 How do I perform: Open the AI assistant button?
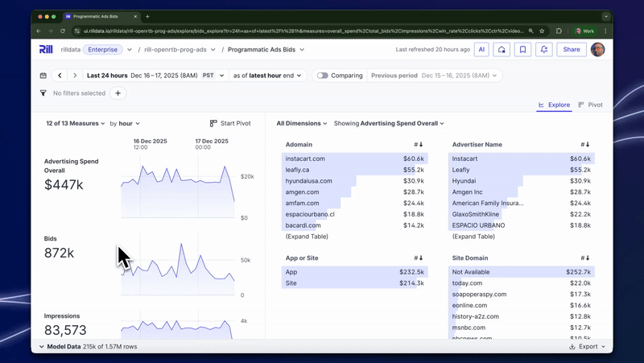(481, 49)
